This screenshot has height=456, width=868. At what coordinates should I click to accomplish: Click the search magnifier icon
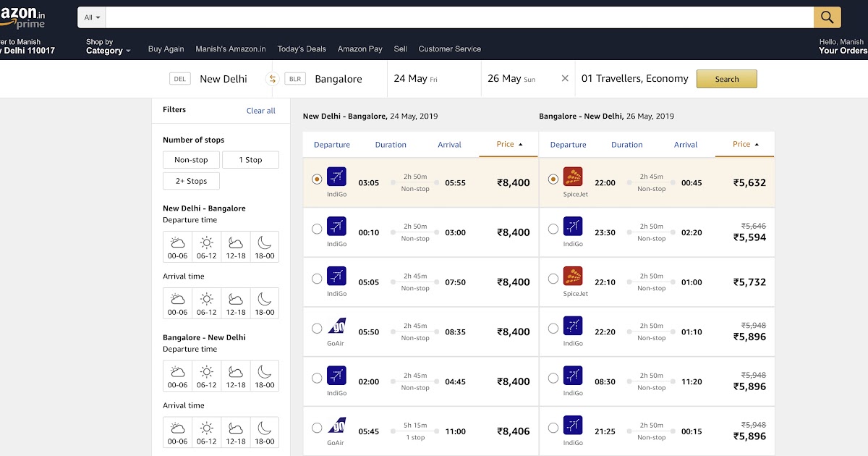pos(827,17)
